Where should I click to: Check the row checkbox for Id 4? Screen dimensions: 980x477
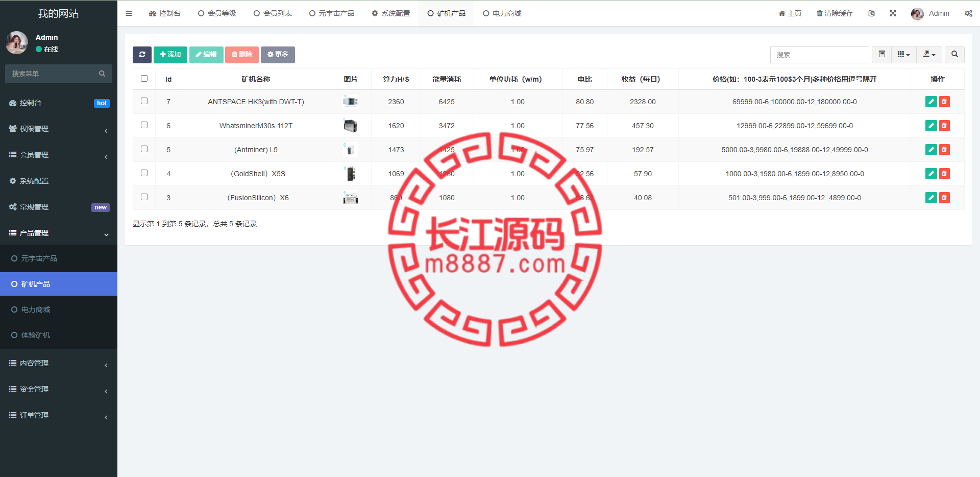pos(144,173)
